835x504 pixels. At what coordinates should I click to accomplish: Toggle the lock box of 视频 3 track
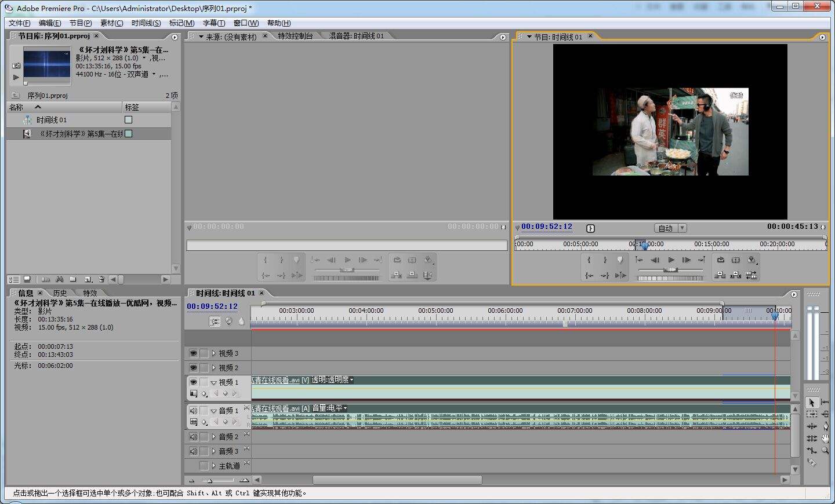(204, 353)
